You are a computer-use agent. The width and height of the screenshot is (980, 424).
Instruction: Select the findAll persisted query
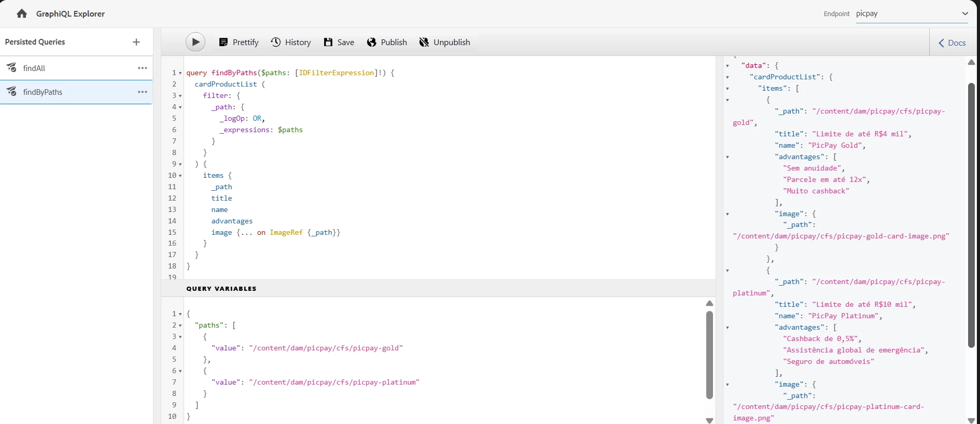76,68
